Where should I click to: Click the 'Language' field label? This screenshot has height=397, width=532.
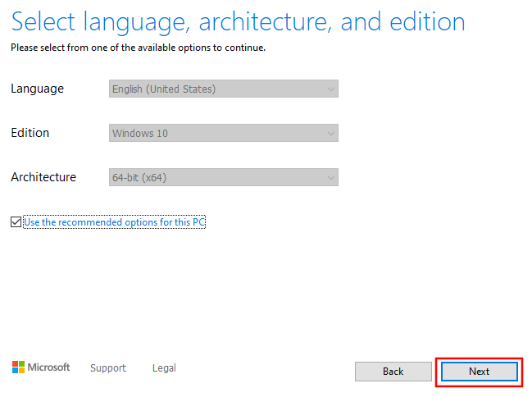[x=38, y=89]
